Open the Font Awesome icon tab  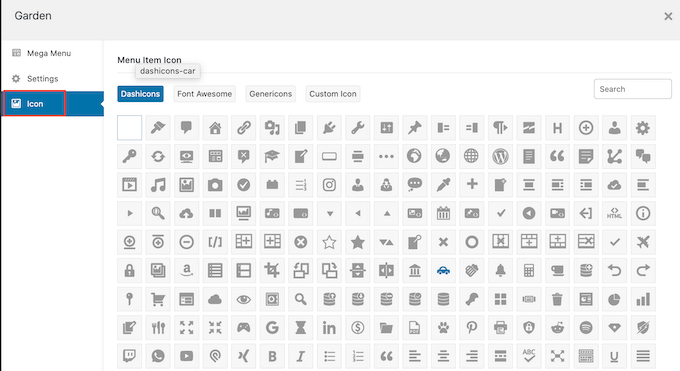point(204,94)
